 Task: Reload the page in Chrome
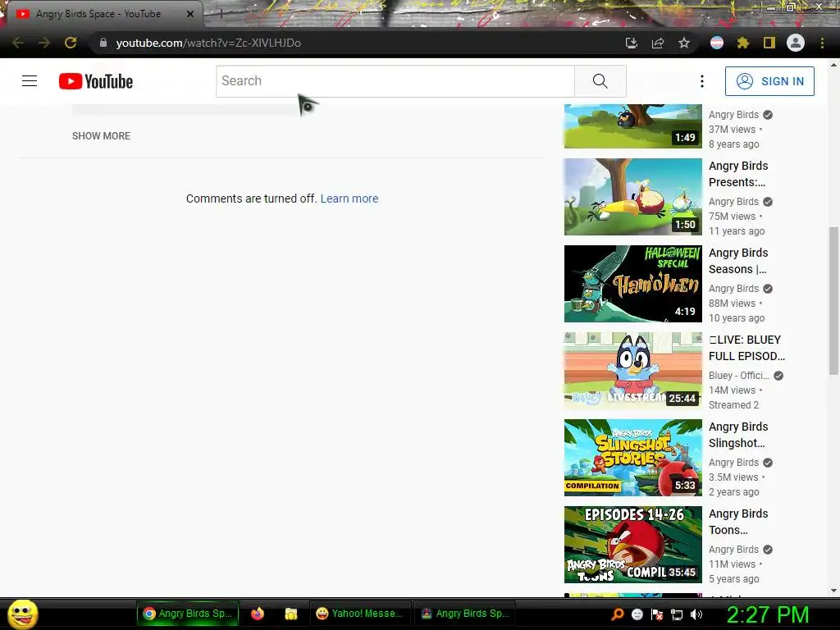pos(71,43)
